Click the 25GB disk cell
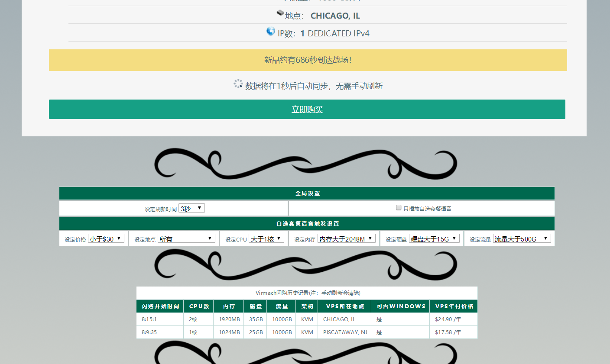This screenshot has width=610, height=364. coord(256,332)
